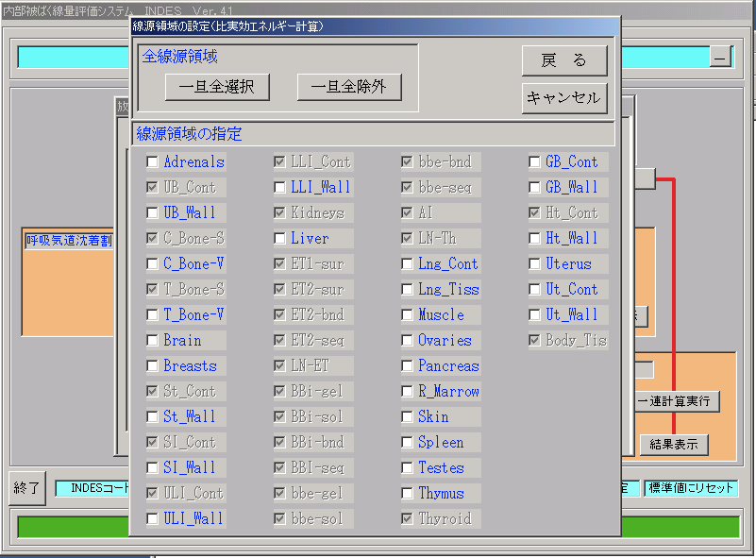Enable the Testes checkbox
Image resolution: width=756 pixels, height=558 pixels.
407,468
